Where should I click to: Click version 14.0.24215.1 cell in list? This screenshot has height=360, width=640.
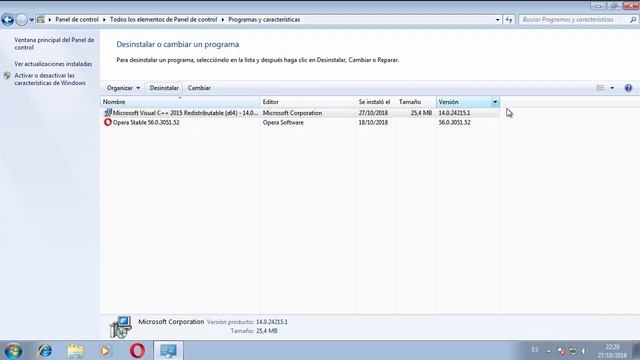[454, 113]
